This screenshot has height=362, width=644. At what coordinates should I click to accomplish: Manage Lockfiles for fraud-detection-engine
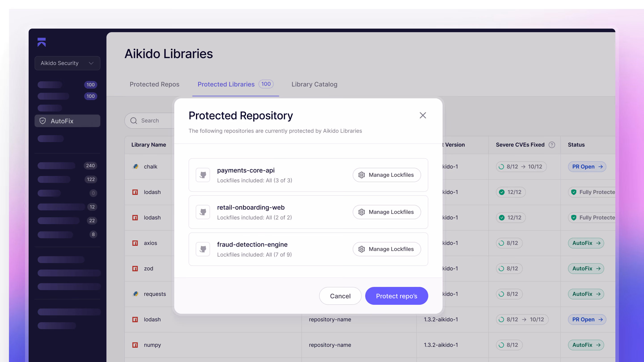tap(387, 249)
